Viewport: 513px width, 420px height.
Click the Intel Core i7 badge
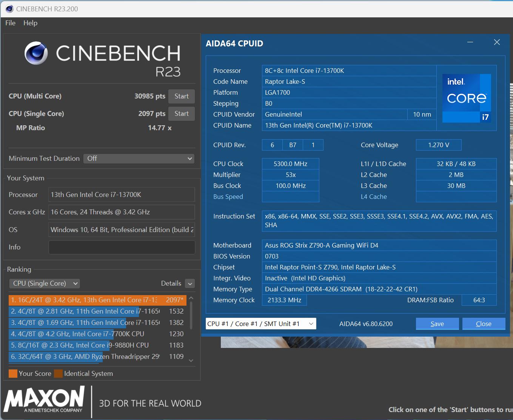click(467, 98)
